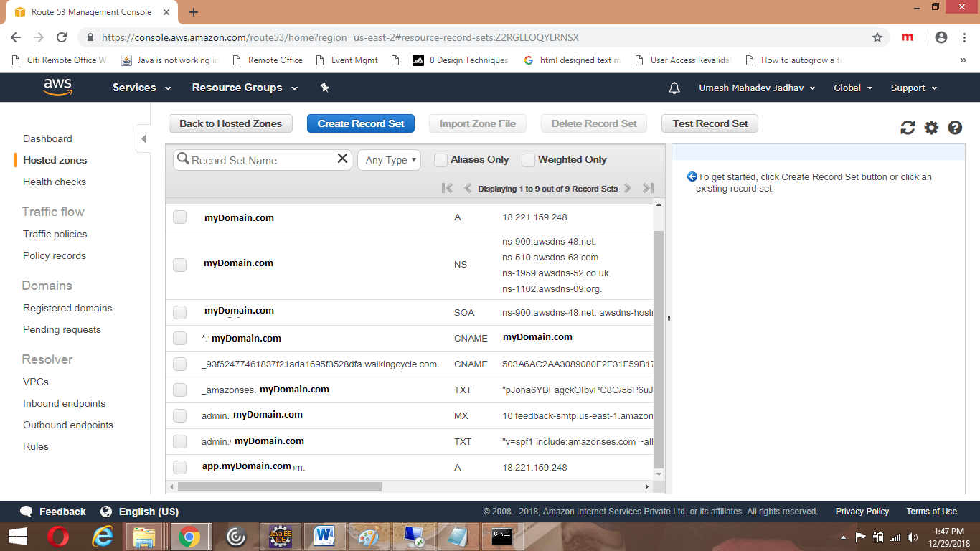This screenshot has height=551, width=980.
Task: Open the Any Type dropdown
Action: [x=389, y=160]
